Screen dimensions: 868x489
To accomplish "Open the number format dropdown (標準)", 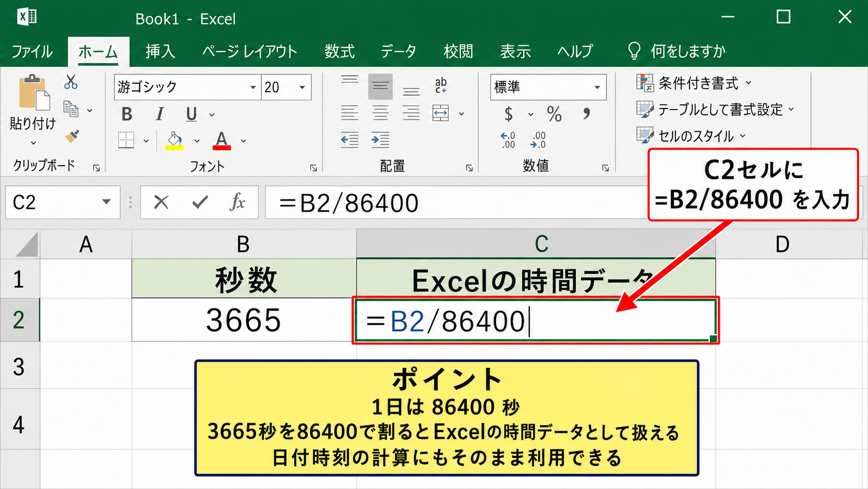I will (597, 87).
